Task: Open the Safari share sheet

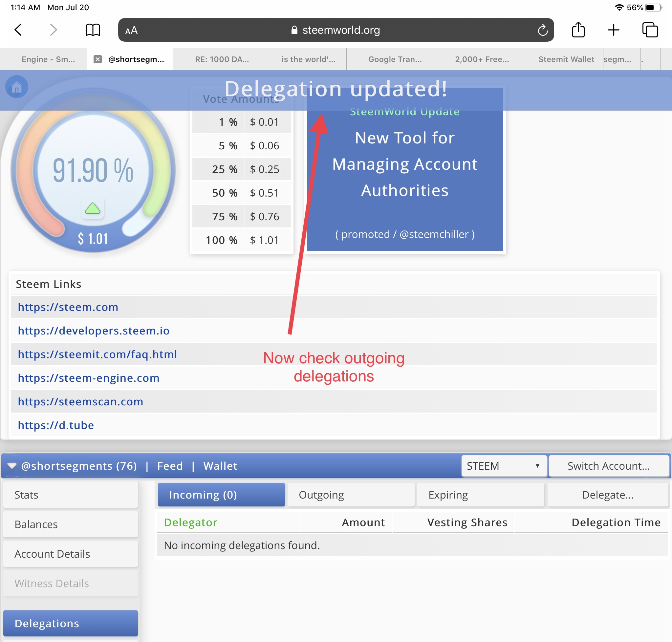Action: pyautogui.click(x=578, y=30)
